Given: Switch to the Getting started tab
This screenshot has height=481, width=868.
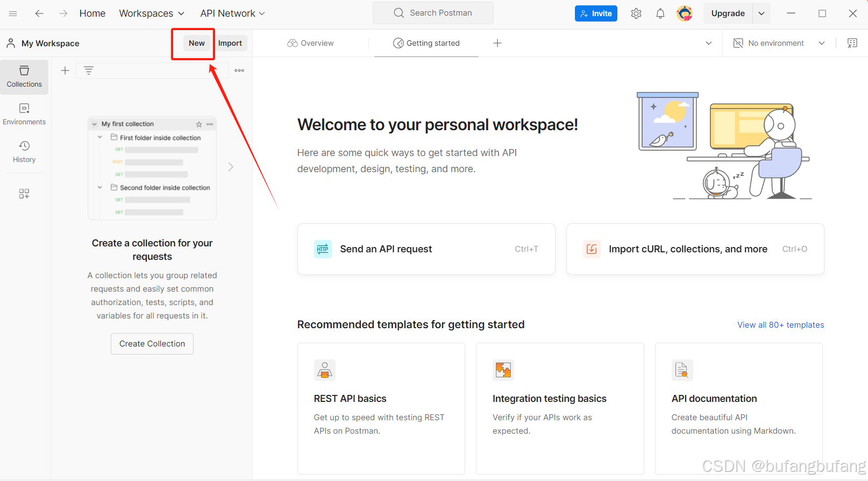Looking at the screenshot, I should [x=426, y=43].
